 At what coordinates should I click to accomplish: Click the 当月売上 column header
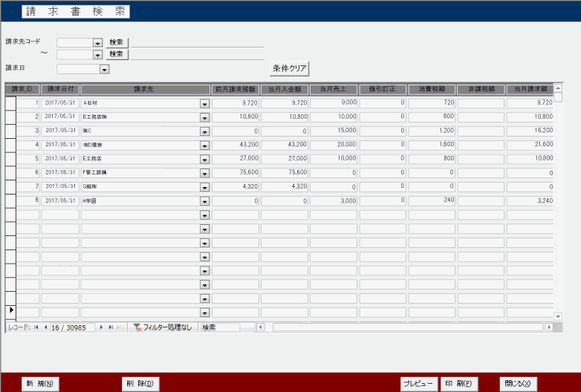(x=333, y=89)
